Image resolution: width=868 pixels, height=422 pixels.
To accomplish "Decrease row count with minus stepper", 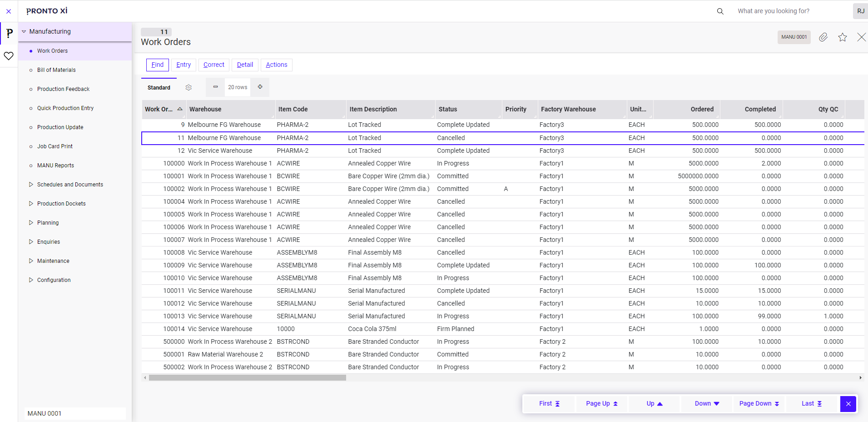I will pyautogui.click(x=214, y=87).
